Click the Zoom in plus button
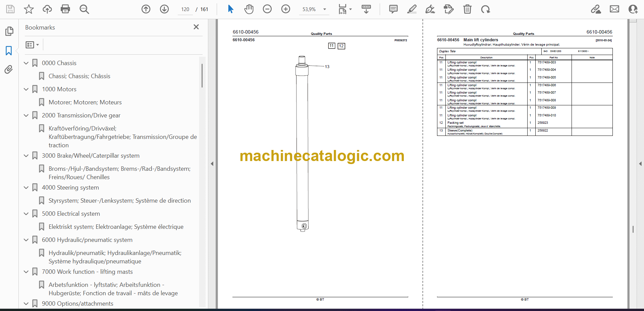This screenshot has height=311, width=644. click(x=285, y=9)
